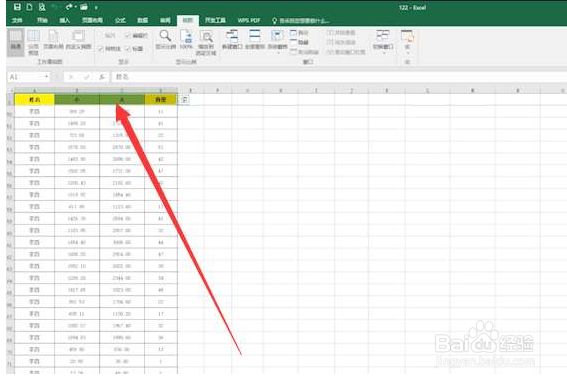Click the formula bar input field
The height and width of the screenshot is (381, 567).
[x=339, y=77]
